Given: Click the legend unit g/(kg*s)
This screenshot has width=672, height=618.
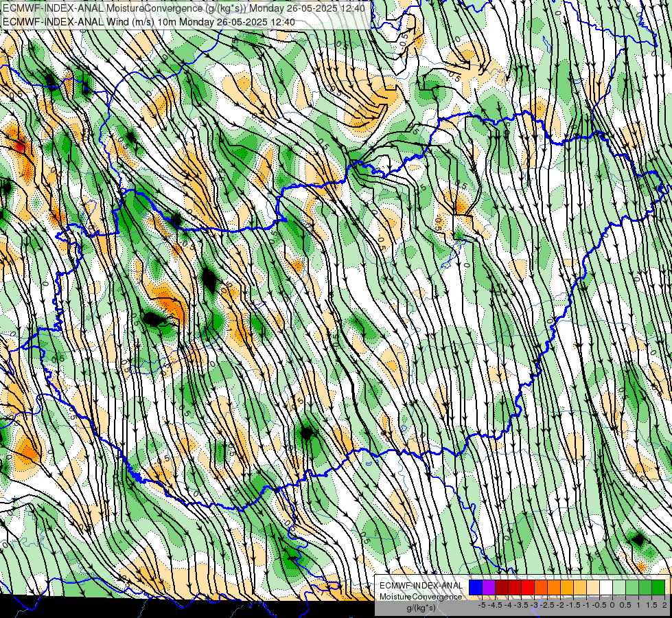Looking at the screenshot, I should click(x=421, y=608).
